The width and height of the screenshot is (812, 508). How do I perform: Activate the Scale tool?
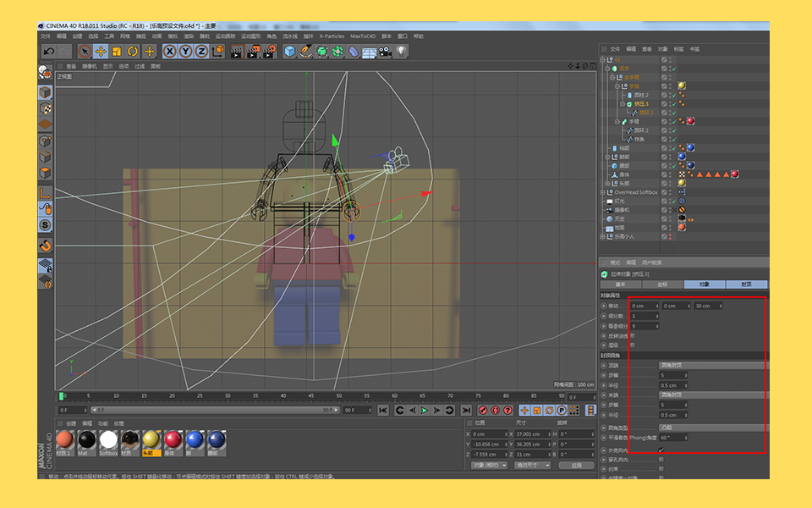coord(117,52)
